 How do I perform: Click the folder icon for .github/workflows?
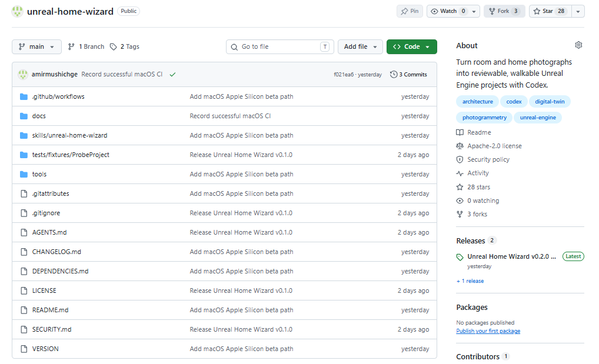(x=24, y=96)
